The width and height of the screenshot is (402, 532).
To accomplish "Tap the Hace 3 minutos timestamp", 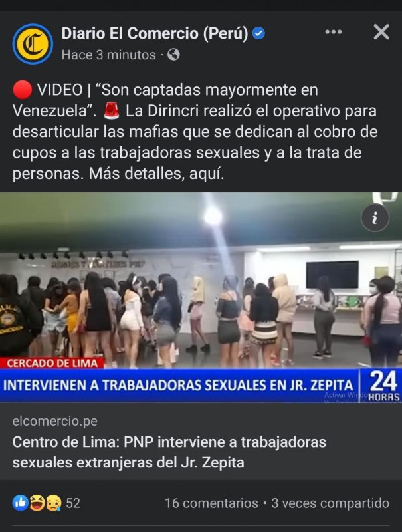I will [108, 55].
